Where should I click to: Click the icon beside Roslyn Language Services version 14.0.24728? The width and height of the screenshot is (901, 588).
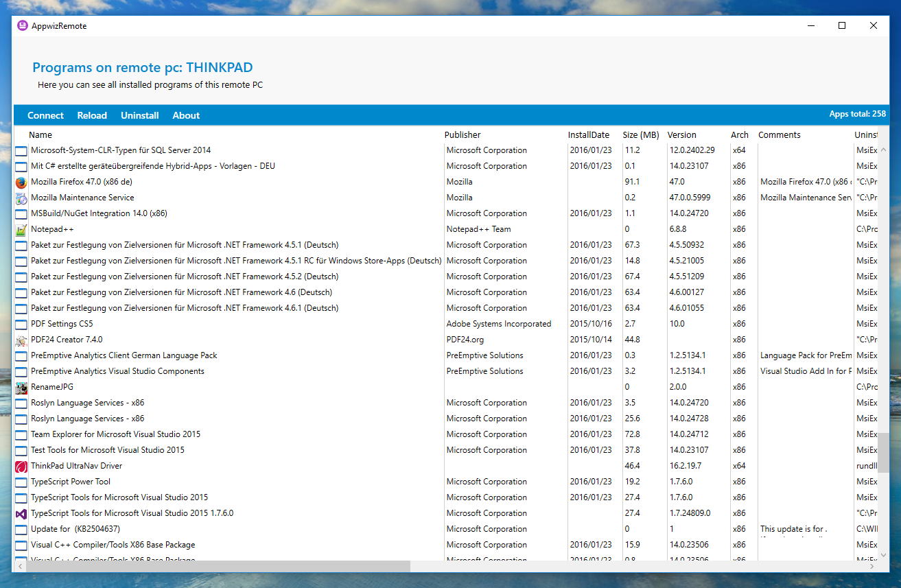point(21,419)
